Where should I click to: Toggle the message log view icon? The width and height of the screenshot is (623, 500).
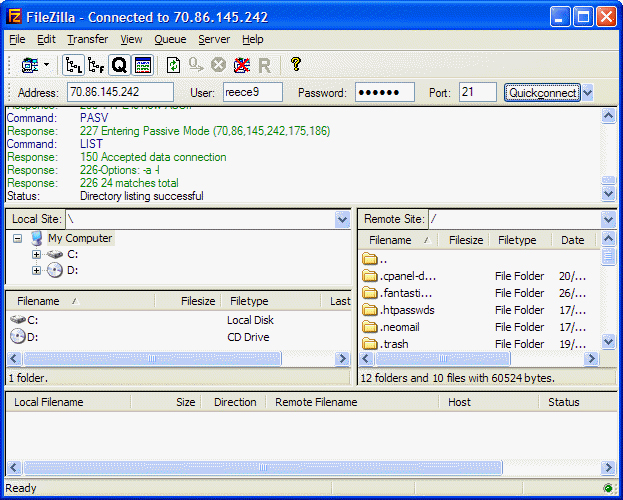(x=143, y=65)
